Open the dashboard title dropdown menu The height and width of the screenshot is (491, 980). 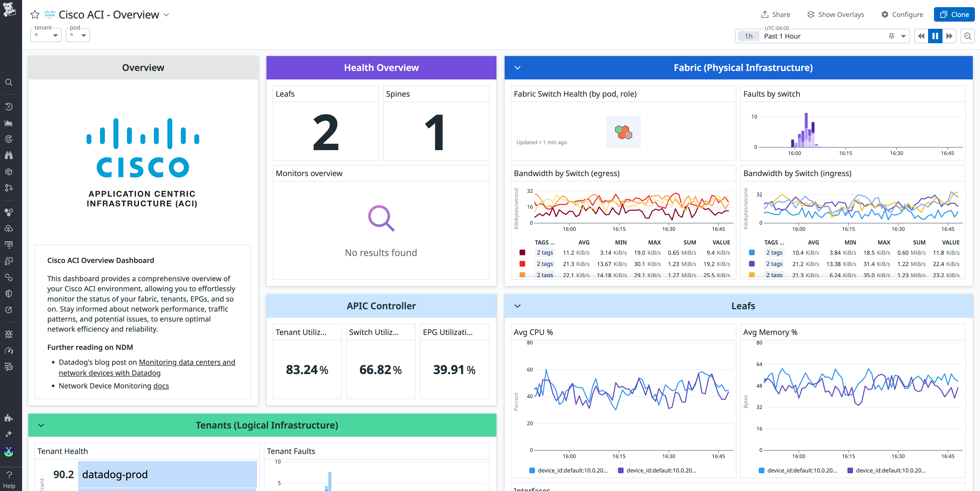pyautogui.click(x=166, y=15)
